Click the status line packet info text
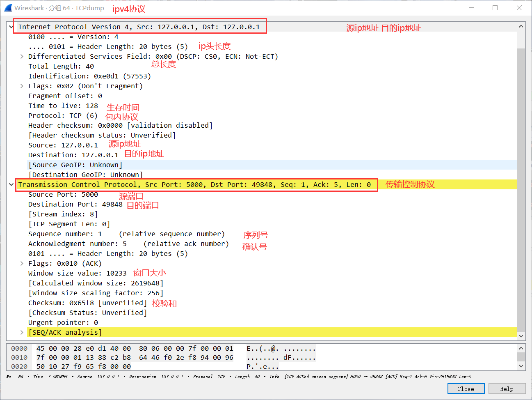This screenshot has height=400, width=532. (238, 377)
